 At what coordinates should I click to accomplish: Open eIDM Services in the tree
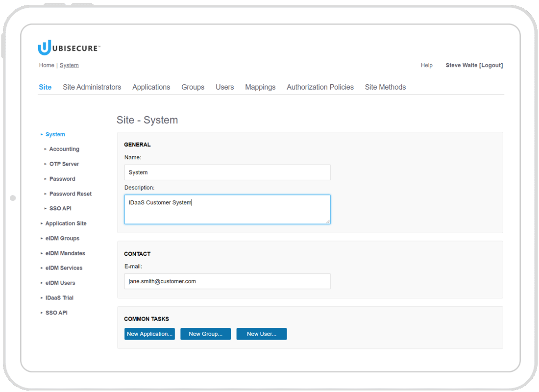click(64, 268)
